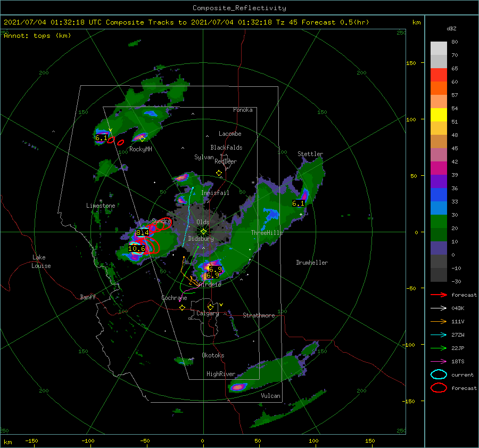This screenshot has height=448, width=479.
Task: Click the Sundre label
Action: (161, 221)
